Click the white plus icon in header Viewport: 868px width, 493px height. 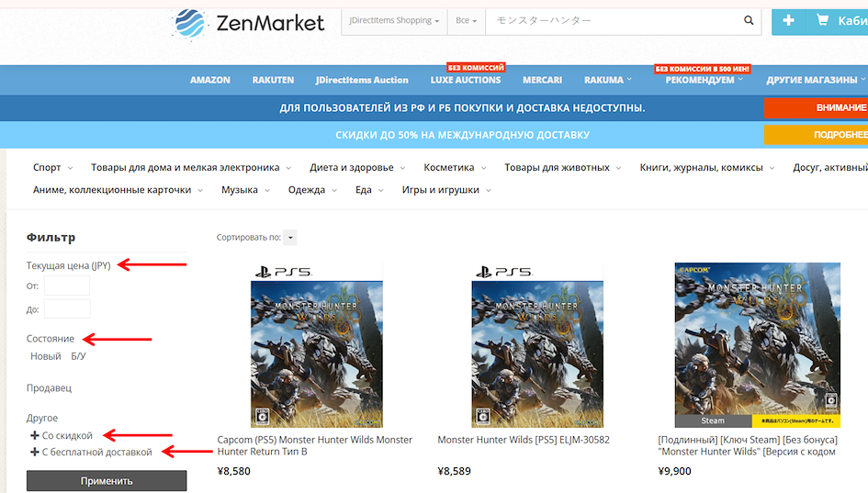788,20
